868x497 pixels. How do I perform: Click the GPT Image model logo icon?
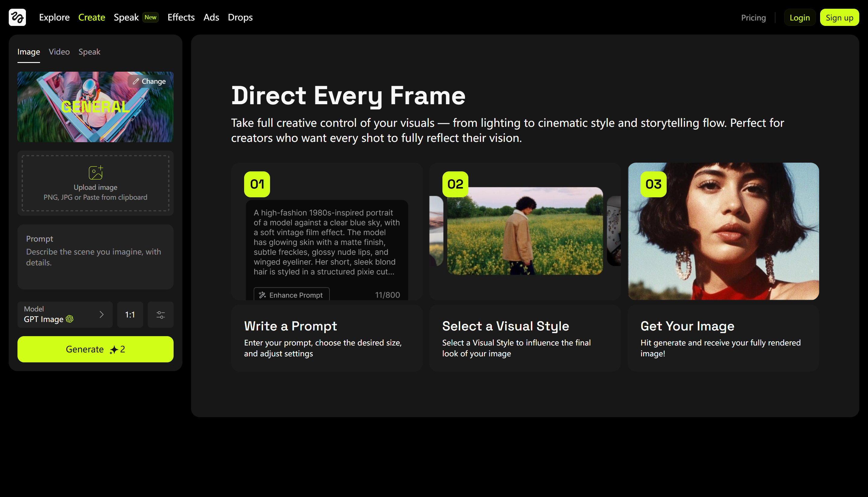pos(69,319)
